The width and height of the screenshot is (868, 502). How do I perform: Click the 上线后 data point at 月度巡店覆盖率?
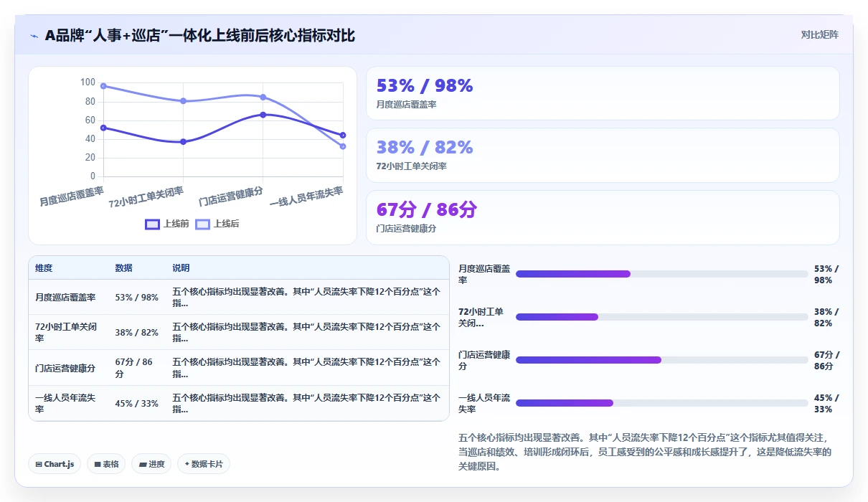pyautogui.click(x=103, y=86)
